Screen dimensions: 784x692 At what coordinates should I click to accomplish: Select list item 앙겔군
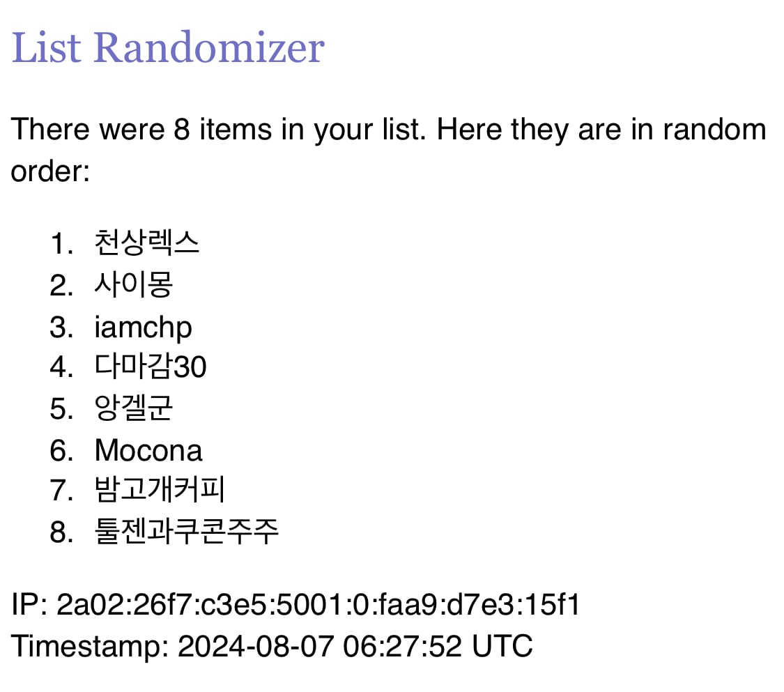pos(134,408)
